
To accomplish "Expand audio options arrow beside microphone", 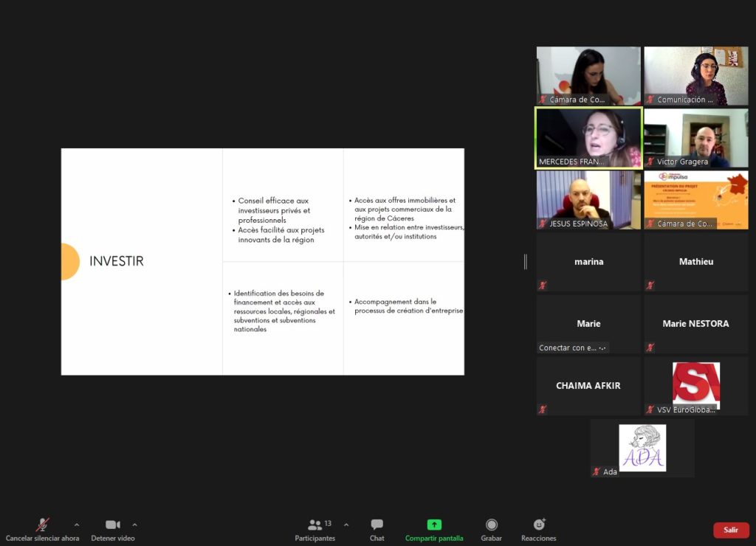I will tap(77, 525).
